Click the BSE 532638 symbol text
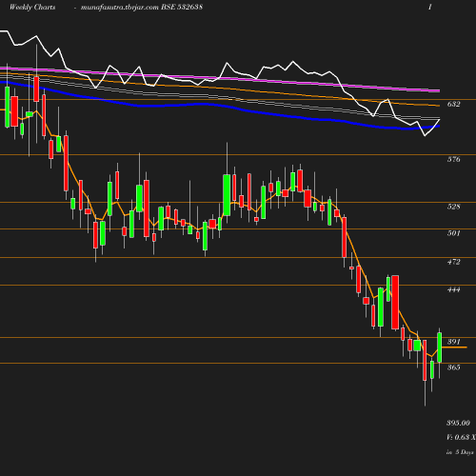 tap(182, 8)
